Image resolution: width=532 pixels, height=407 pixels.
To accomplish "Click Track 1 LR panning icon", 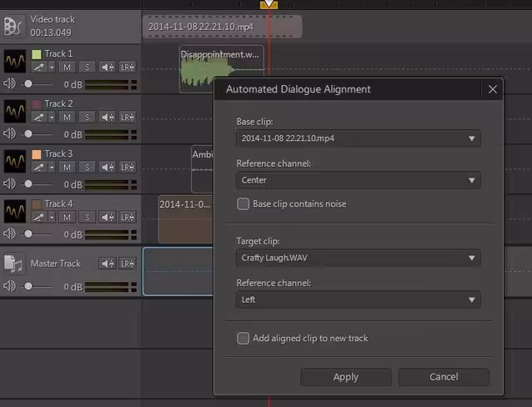I will [x=128, y=68].
